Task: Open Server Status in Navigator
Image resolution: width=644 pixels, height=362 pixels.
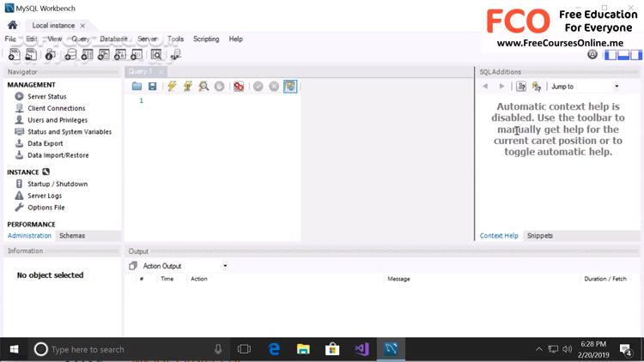Action: click(47, 96)
